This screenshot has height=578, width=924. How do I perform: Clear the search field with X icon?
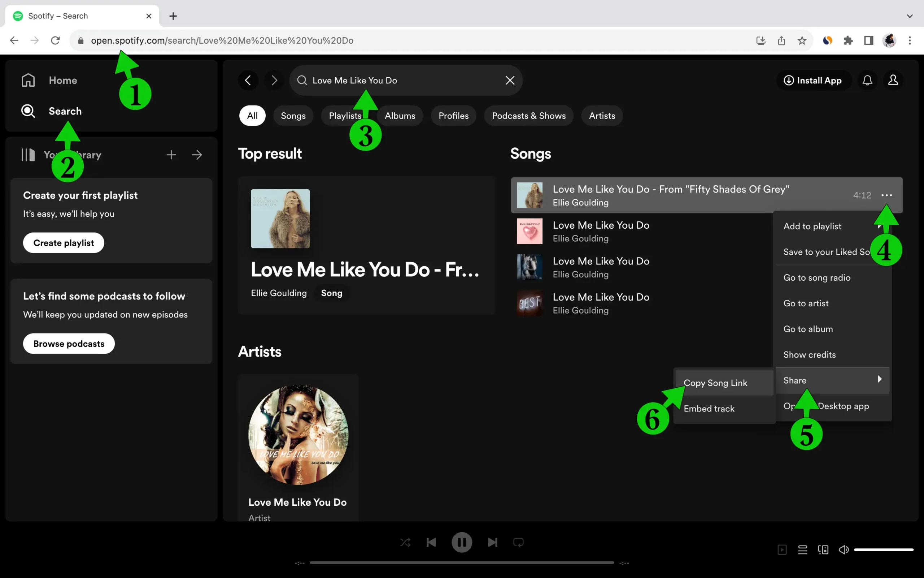[510, 80]
